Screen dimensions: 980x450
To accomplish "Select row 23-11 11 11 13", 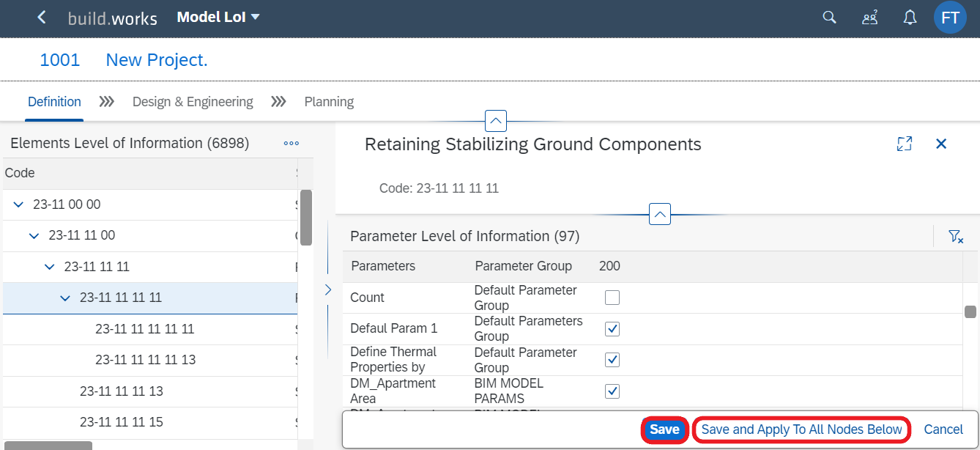I will coord(149,391).
